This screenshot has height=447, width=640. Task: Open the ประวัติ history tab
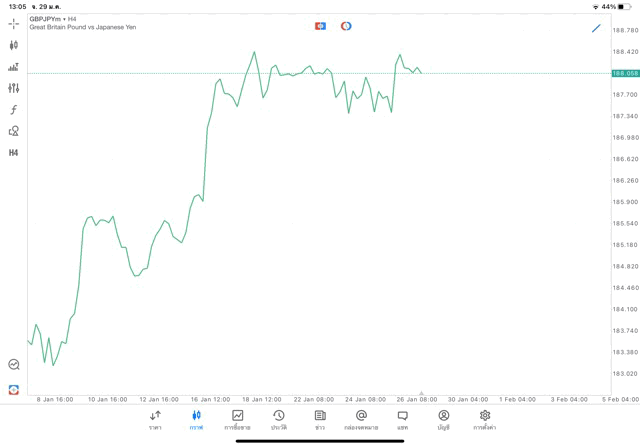tap(278, 419)
